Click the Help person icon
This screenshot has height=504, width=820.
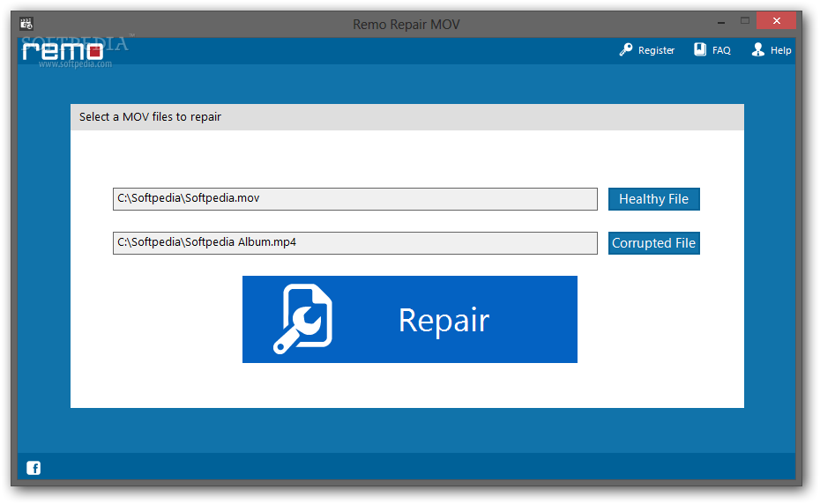pos(757,49)
